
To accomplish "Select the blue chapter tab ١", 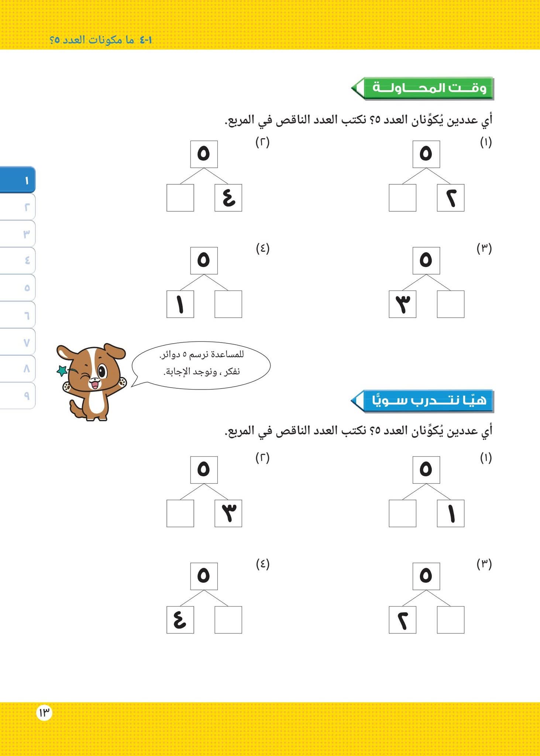I will (x=18, y=180).
